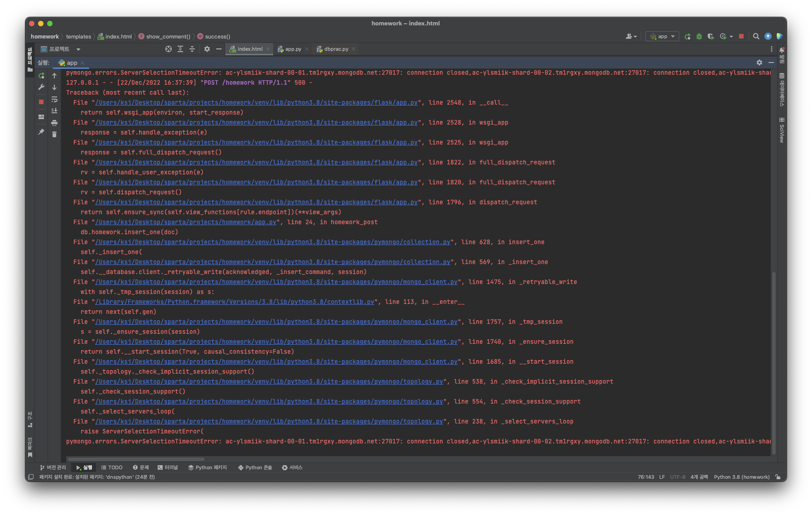Open run tool window gear settings
The height and width of the screenshot is (515, 812).
click(759, 63)
